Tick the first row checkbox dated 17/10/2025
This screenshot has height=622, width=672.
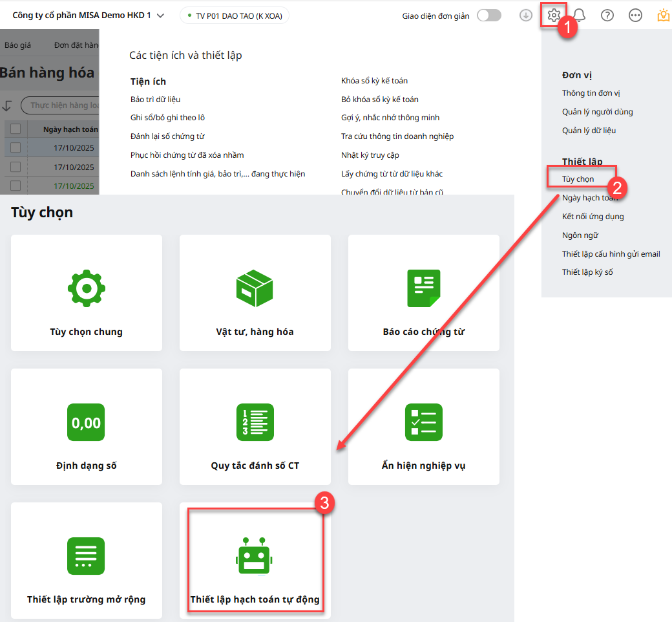coord(16,147)
